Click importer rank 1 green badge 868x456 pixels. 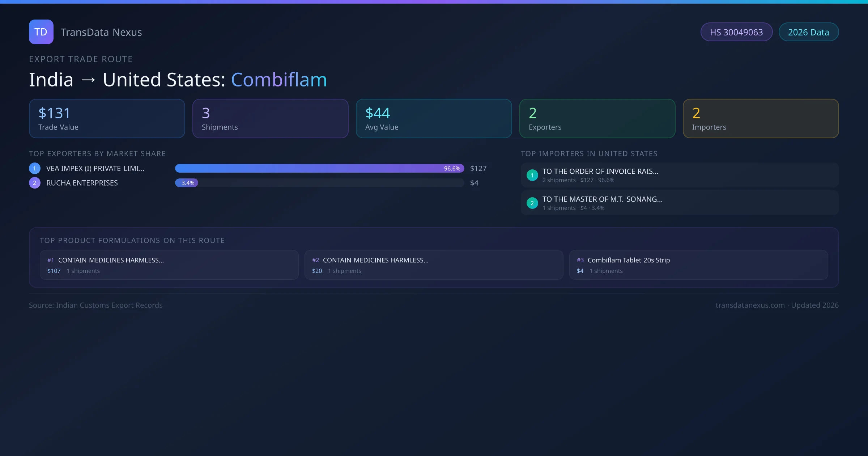(x=532, y=175)
